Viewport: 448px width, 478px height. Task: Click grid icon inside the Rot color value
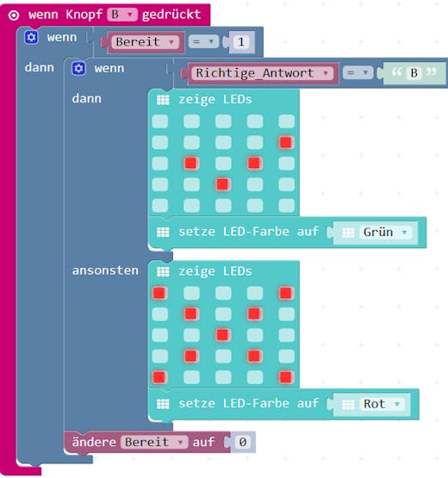(348, 405)
